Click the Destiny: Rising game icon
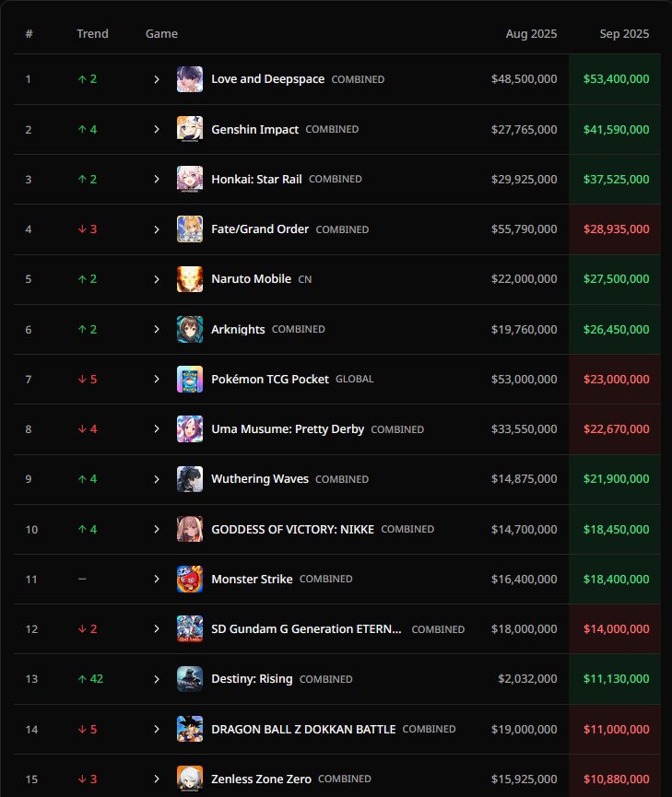 [x=190, y=679]
